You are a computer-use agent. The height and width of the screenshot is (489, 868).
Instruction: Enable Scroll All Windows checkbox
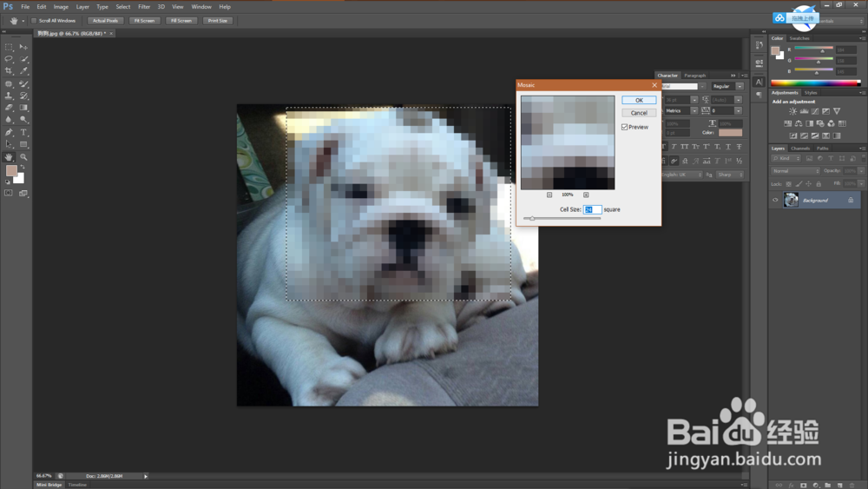click(34, 21)
